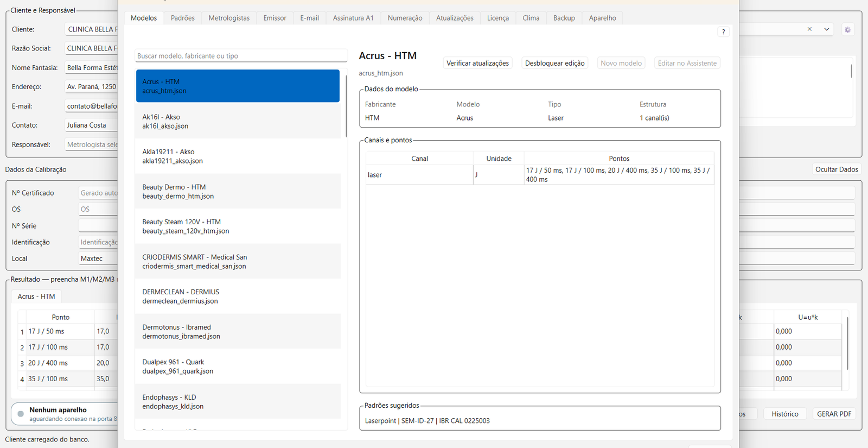Click the Endereço field
Viewport: 868px width, 448px height.
tap(91, 87)
